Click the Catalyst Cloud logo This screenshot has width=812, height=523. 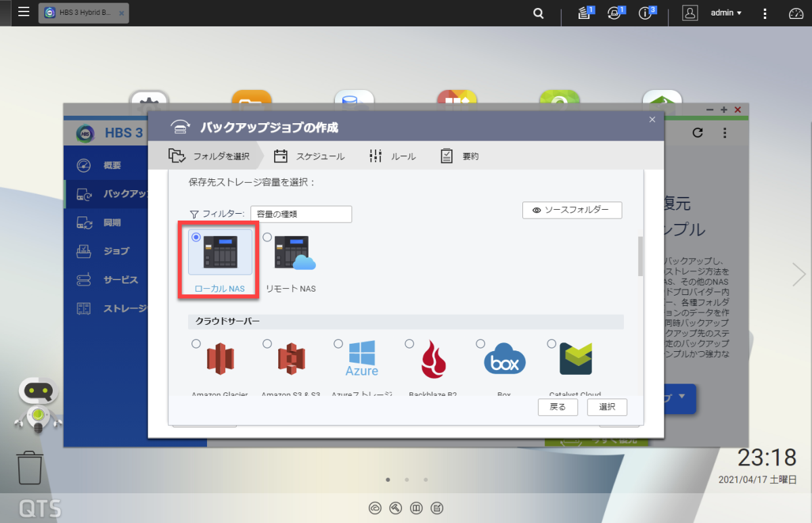coord(576,359)
